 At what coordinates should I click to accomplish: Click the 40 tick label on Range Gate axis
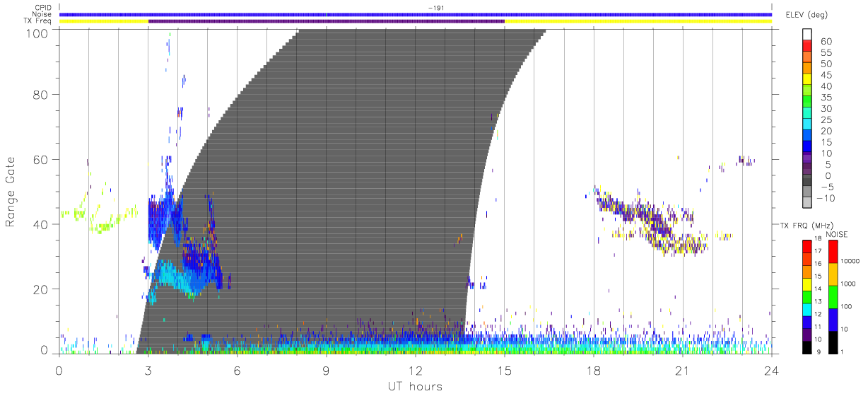point(41,224)
